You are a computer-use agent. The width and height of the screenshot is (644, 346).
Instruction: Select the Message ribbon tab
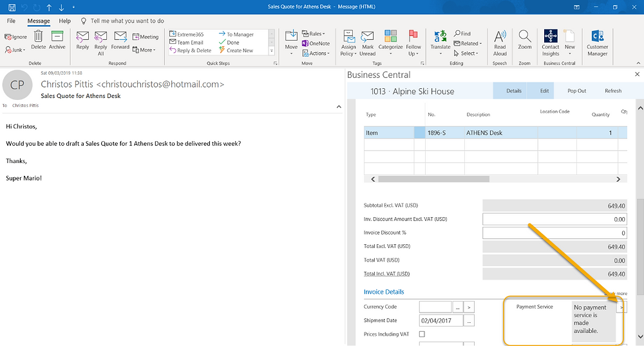click(x=39, y=21)
